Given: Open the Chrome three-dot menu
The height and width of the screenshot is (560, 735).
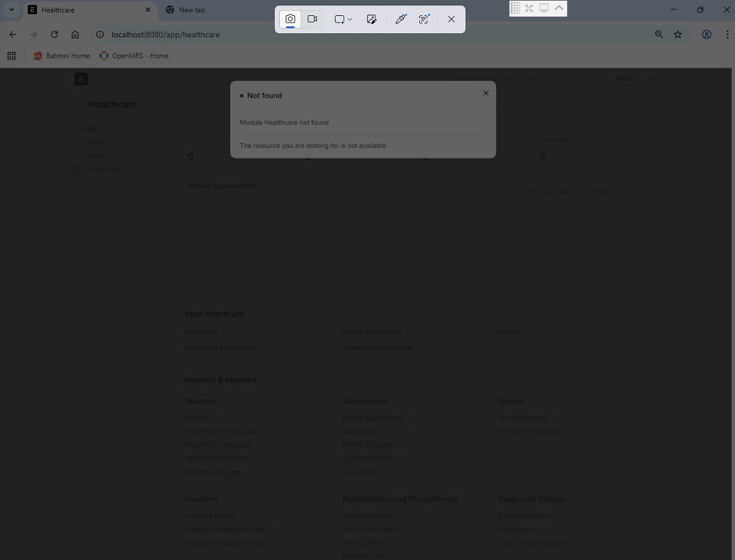Looking at the screenshot, I should [x=727, y=35].
